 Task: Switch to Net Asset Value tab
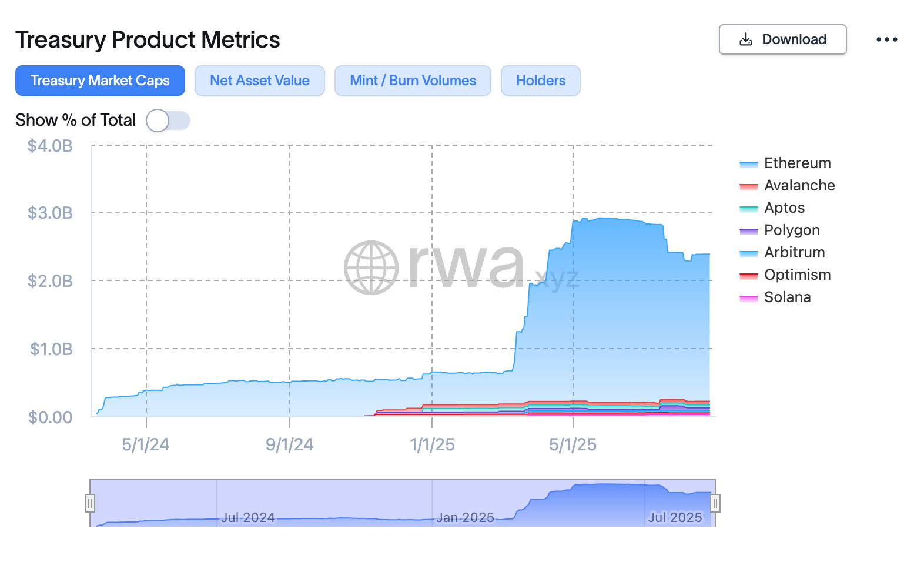point(259,81)
